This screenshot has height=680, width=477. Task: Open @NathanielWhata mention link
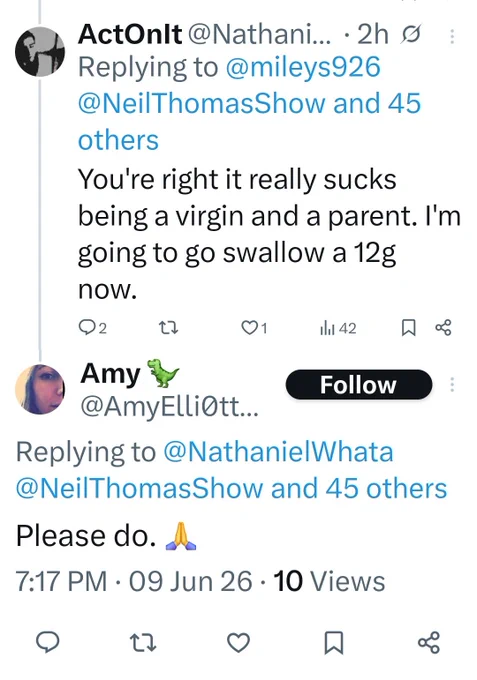(278, 452)
